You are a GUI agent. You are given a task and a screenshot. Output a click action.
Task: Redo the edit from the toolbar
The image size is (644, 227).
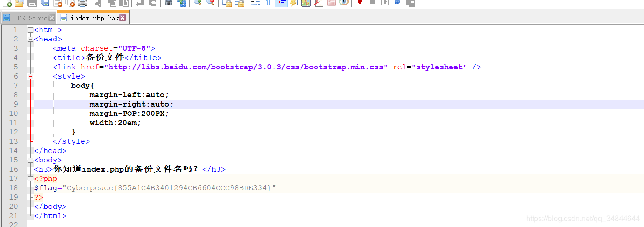[x=152, y=2]
